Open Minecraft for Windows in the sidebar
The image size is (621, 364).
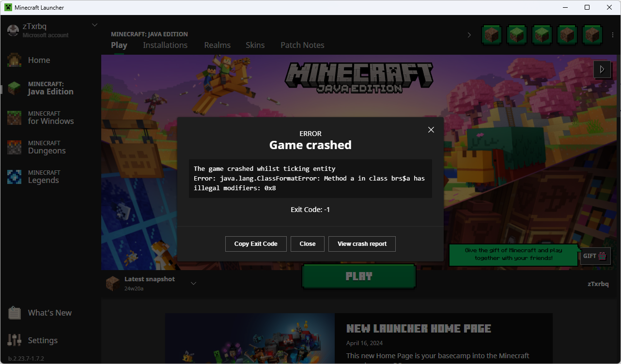click(41, 117)
